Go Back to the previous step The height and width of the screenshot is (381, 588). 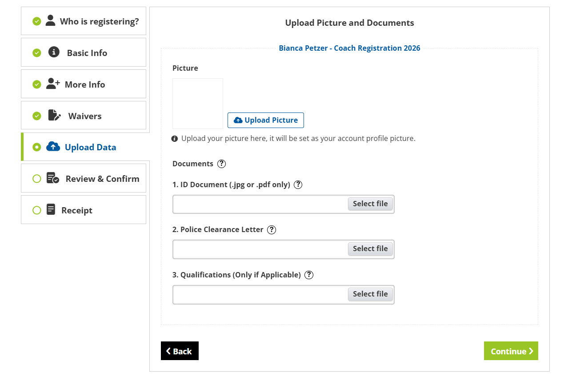click(180, 351)
